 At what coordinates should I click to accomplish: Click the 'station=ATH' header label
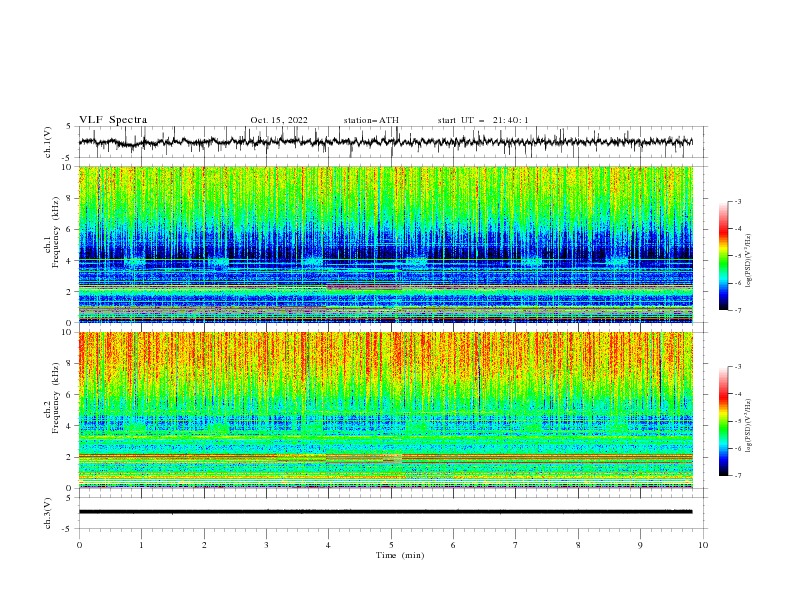click(371, 120)
